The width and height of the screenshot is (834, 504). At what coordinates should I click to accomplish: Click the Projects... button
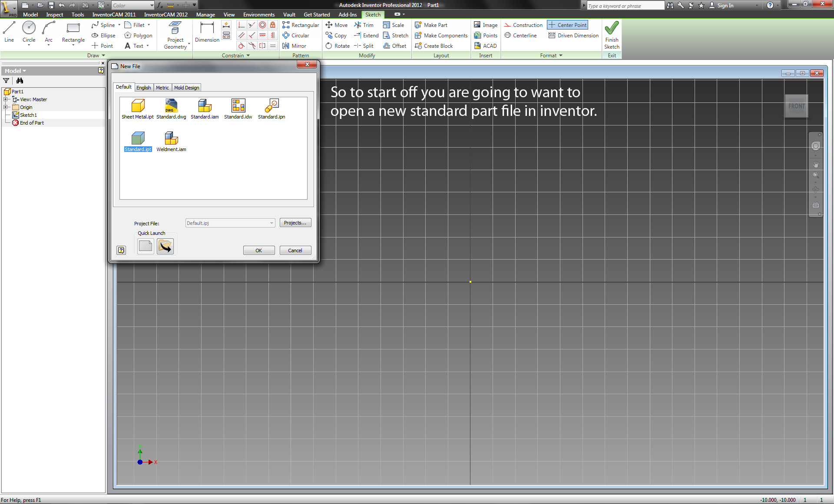click(295, 223)
